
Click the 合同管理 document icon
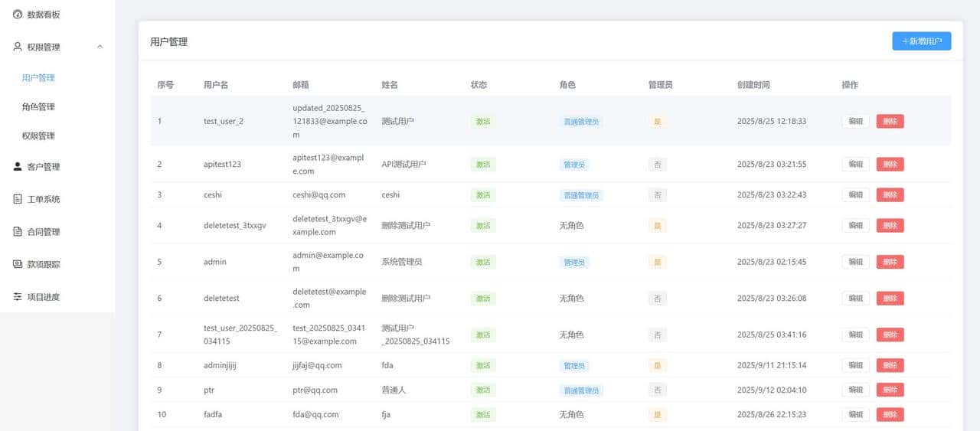(18, 231)
